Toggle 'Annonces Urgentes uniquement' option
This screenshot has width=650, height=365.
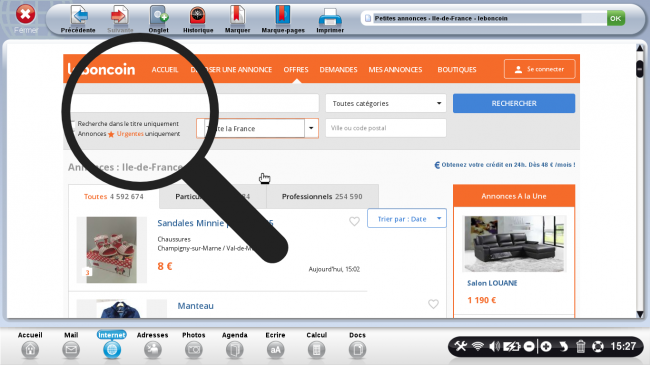pos(129,134)
